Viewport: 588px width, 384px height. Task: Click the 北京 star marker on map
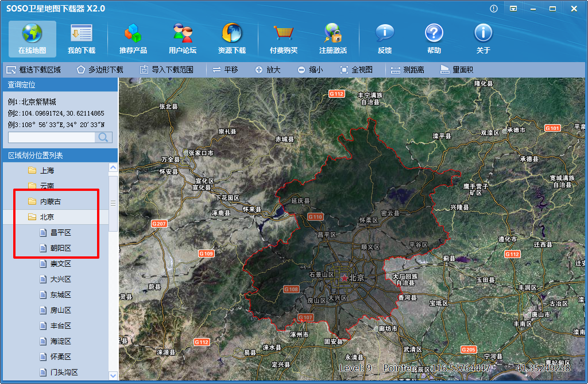(345, 278)
